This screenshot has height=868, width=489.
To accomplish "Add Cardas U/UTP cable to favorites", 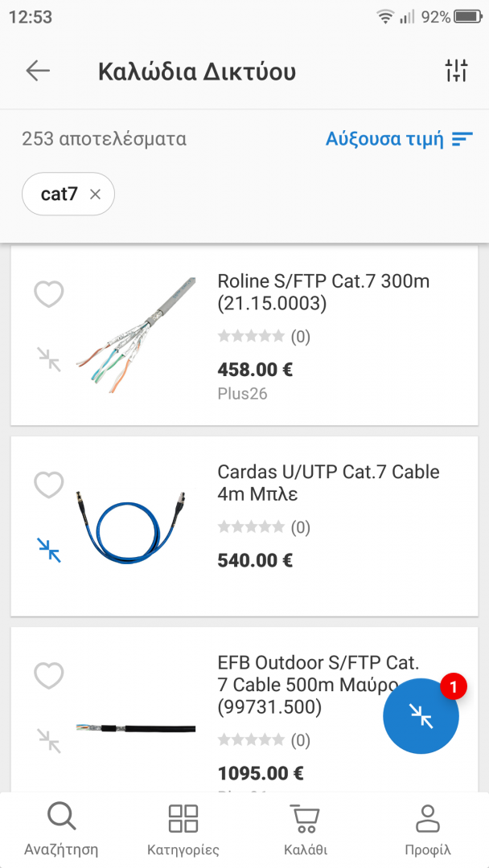I will coord(48,485).
